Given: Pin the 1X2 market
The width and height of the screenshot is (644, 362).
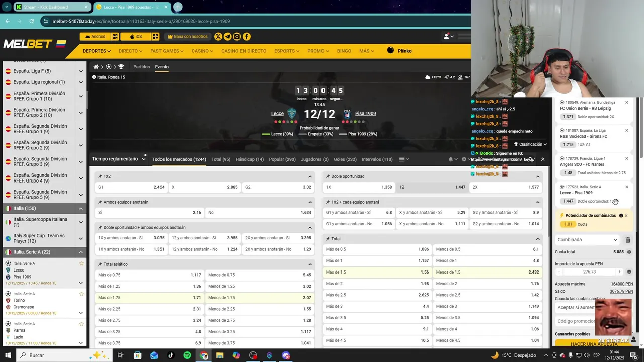Looking at the screenshot, I should point(100,176).
